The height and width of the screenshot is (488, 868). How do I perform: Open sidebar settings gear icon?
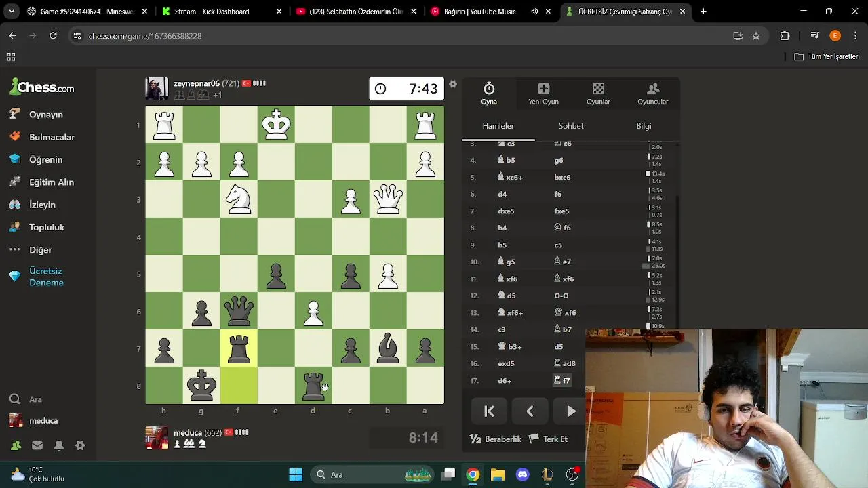coord(80,445)
